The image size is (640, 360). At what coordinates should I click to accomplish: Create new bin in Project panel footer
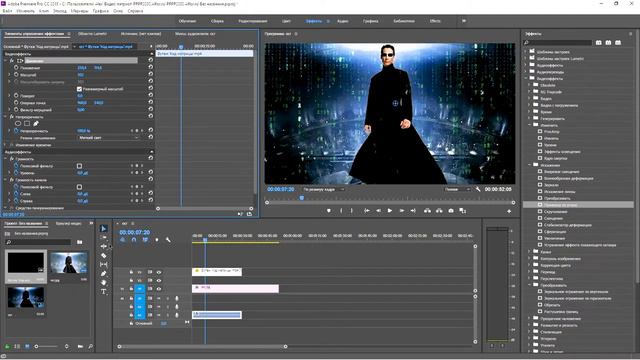80,347
